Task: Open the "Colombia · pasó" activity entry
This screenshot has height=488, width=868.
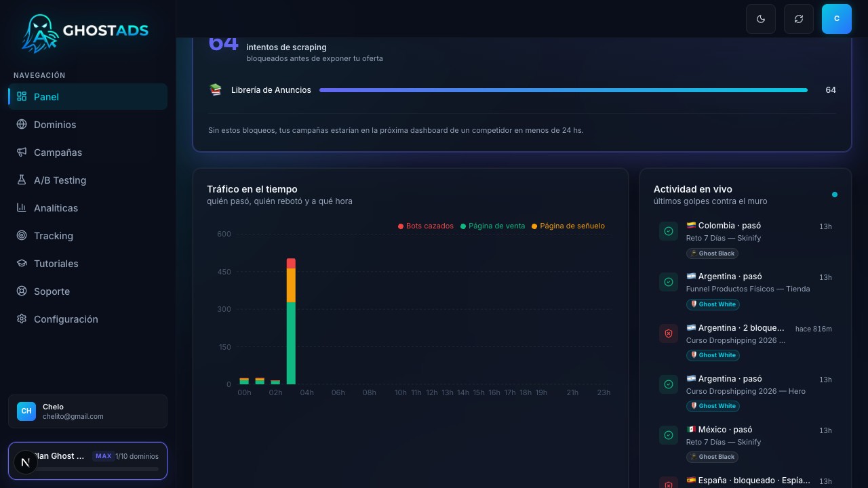Action: [x=745, y=239]
